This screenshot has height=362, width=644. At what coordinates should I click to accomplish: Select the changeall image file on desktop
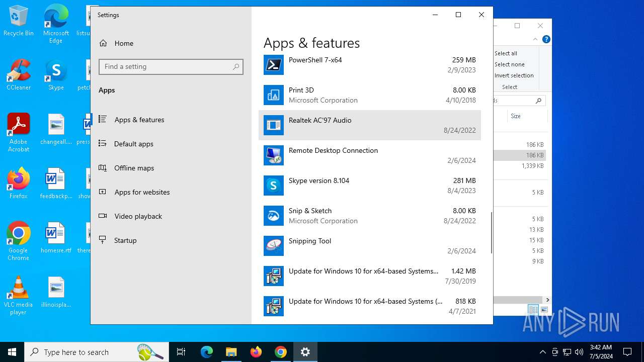click(x=56, y=130)
